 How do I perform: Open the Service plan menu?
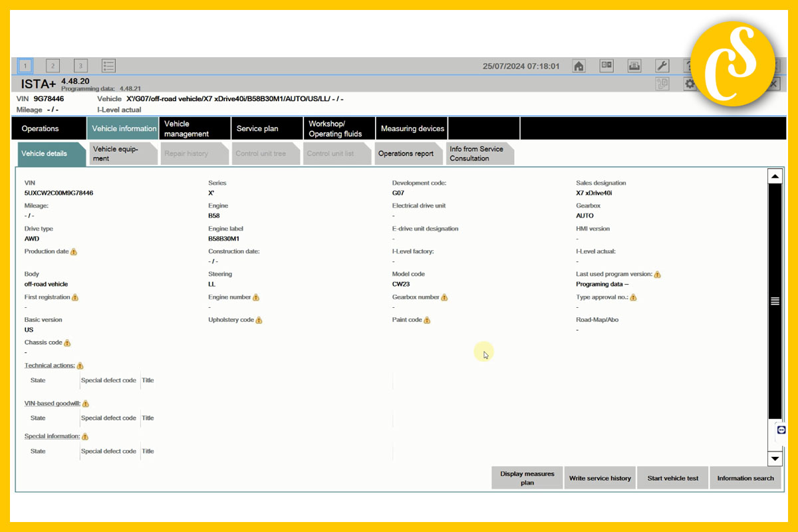coord(257,128)
